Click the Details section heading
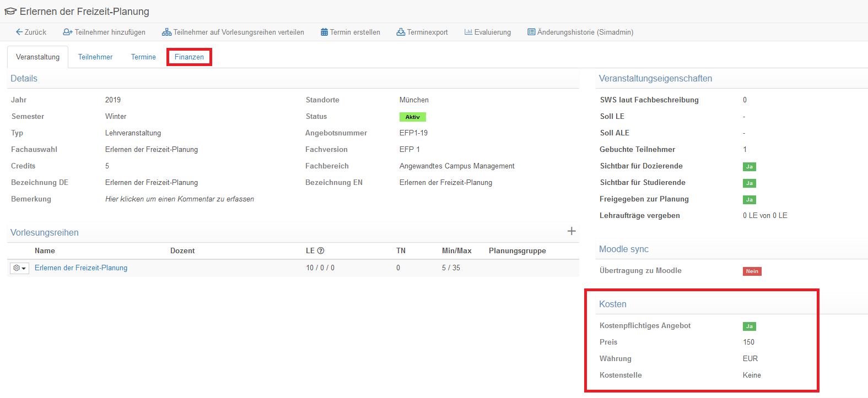Image resolution: width=868 pixels, height=398 pixels. [24, 78]
